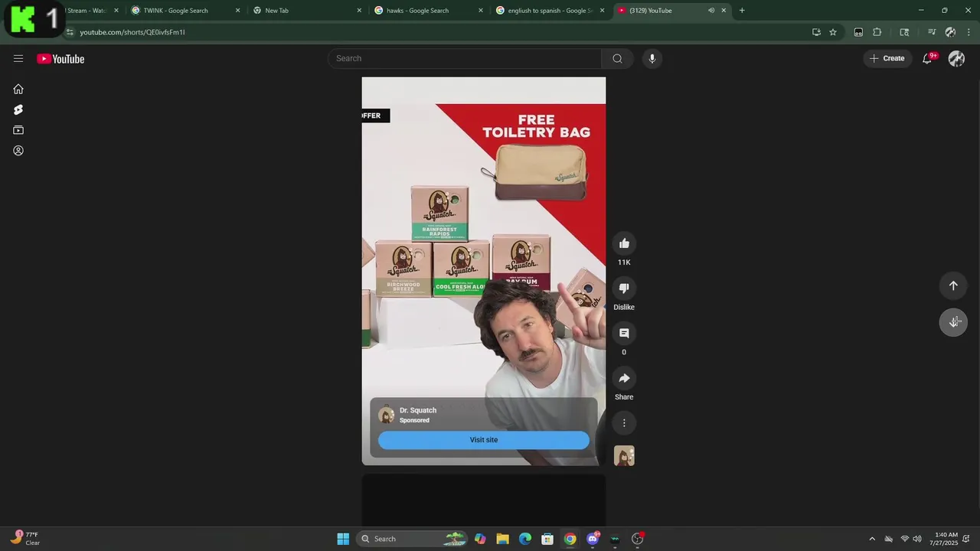Screen dimensions: 980x551
Task: Open the search tabs toolbar icon
Action: tap(904, 32)
